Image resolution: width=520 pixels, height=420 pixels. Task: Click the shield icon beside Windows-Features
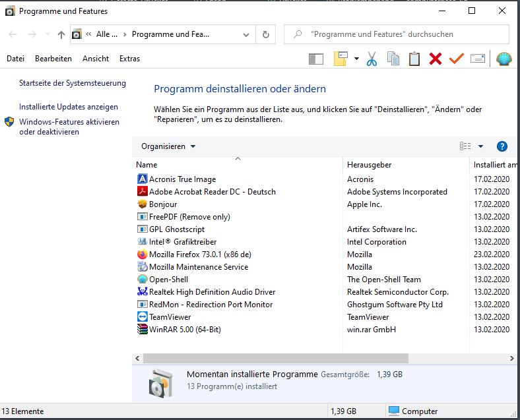(9, 122)
